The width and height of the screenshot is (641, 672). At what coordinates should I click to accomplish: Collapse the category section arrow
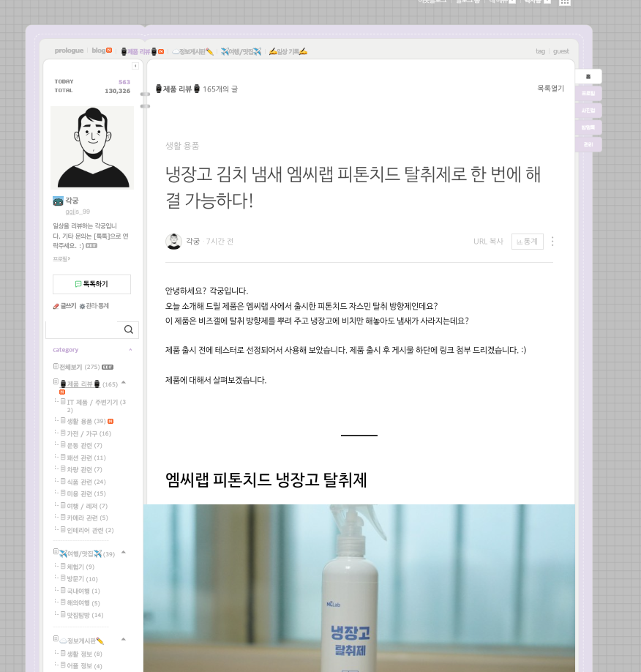point(131,350)
